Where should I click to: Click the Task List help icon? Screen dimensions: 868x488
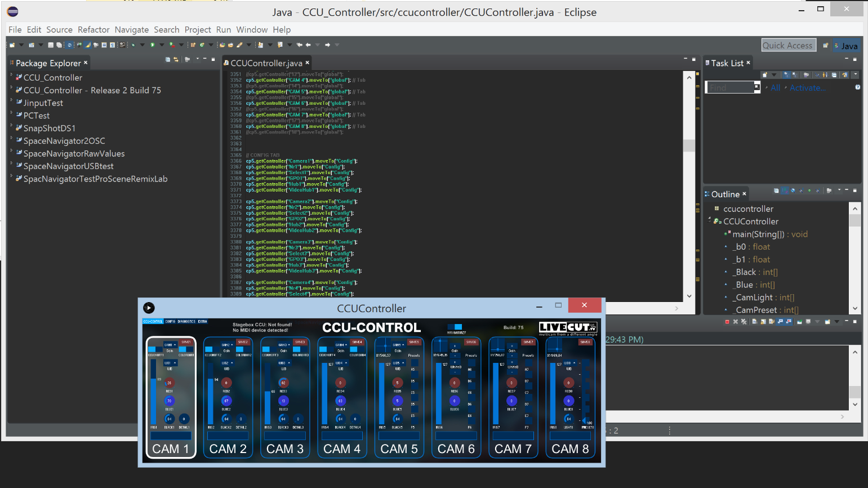tap(857, 87)
